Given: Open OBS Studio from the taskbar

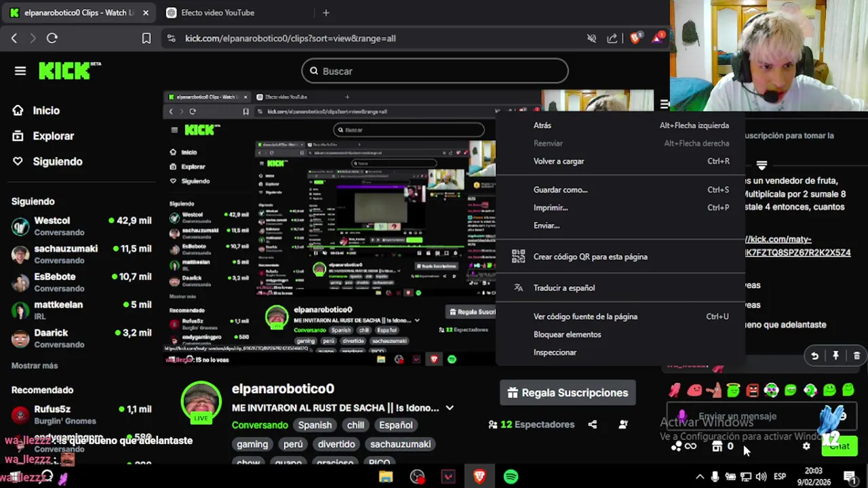Looking at the screenshot, I should (x=417, y=477).
